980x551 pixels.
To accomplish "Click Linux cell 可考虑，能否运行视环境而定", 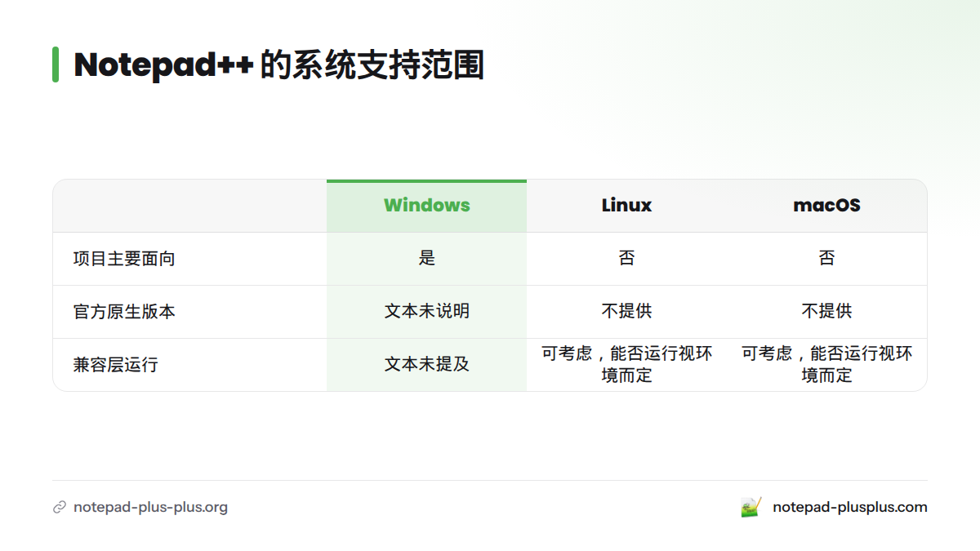I will [626, 365].
